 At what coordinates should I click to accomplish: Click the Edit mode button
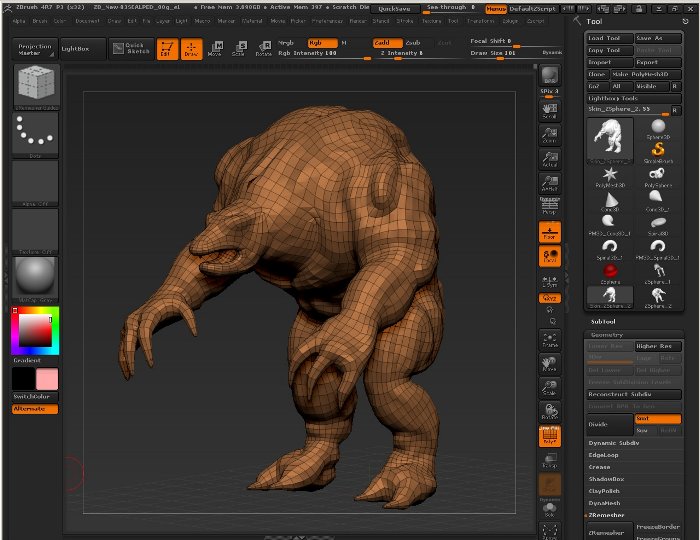(168, 47)
